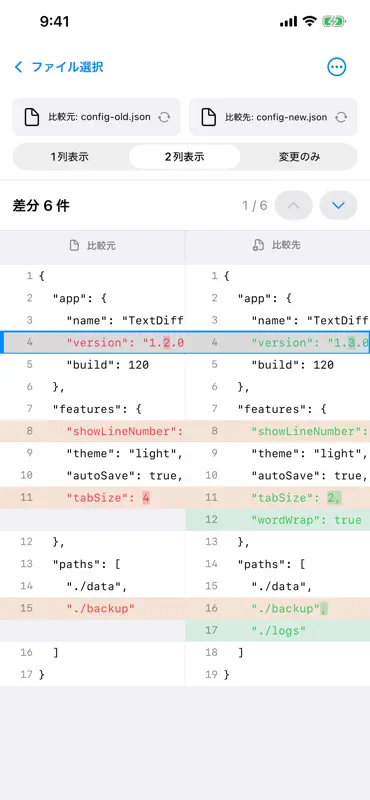The height and width of the screenshot is (800, 370).
Task: Tap right "features": { line
Action: pyautogui.click(x=278, y=409)
